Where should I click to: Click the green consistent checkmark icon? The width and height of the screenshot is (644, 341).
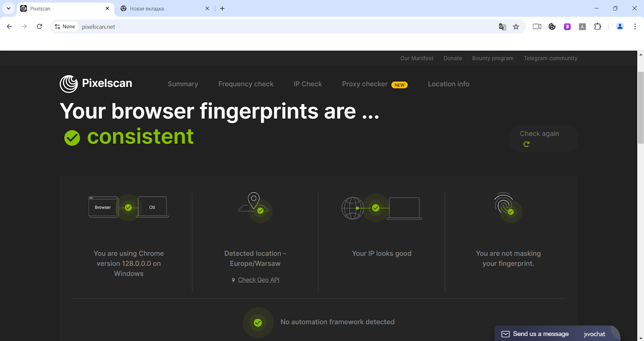tap(72, 138)
